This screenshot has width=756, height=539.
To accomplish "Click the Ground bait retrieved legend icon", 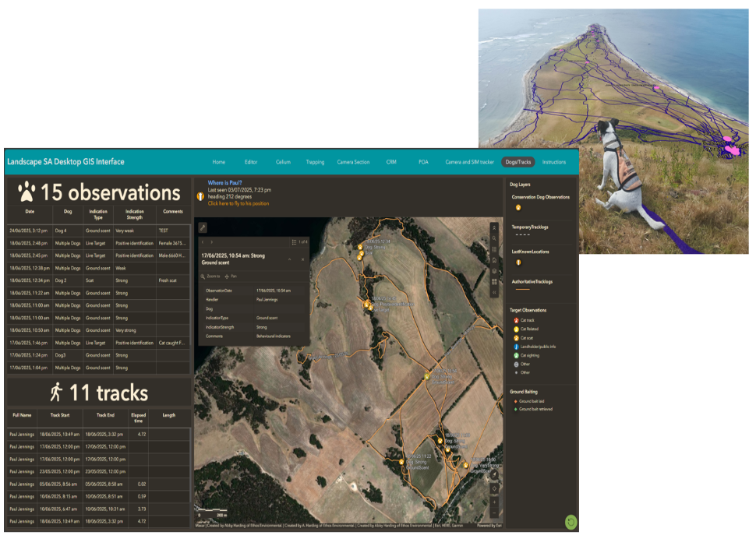I will [x=515, y=410].
